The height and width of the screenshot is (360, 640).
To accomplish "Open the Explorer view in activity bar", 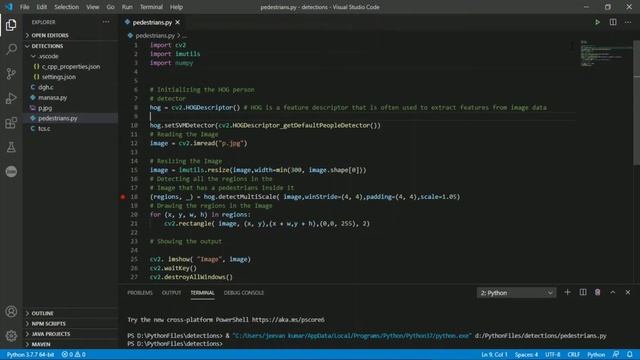I will (x=11, y=25).
